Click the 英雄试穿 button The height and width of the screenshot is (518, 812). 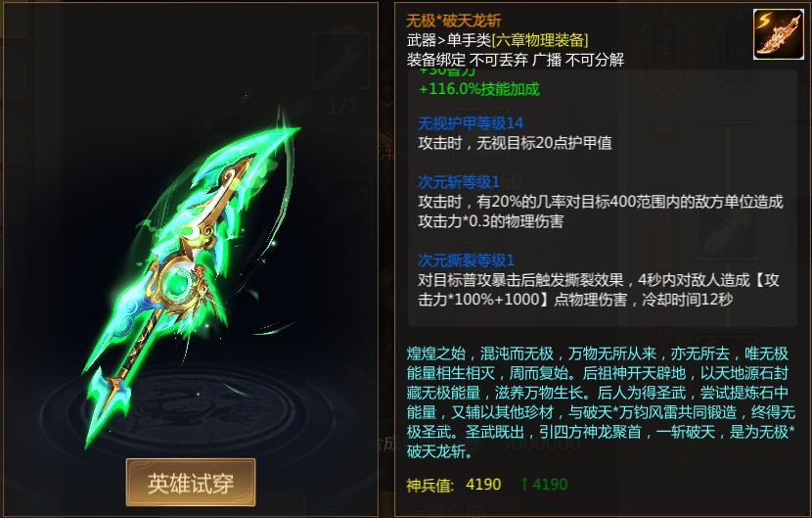(191, 482)
